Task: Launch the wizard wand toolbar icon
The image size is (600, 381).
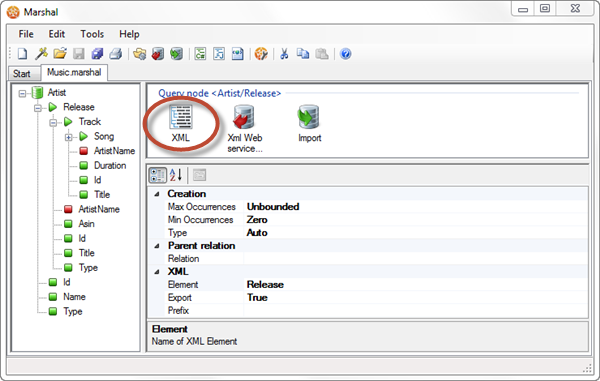Action: click(x=41, y=54)
